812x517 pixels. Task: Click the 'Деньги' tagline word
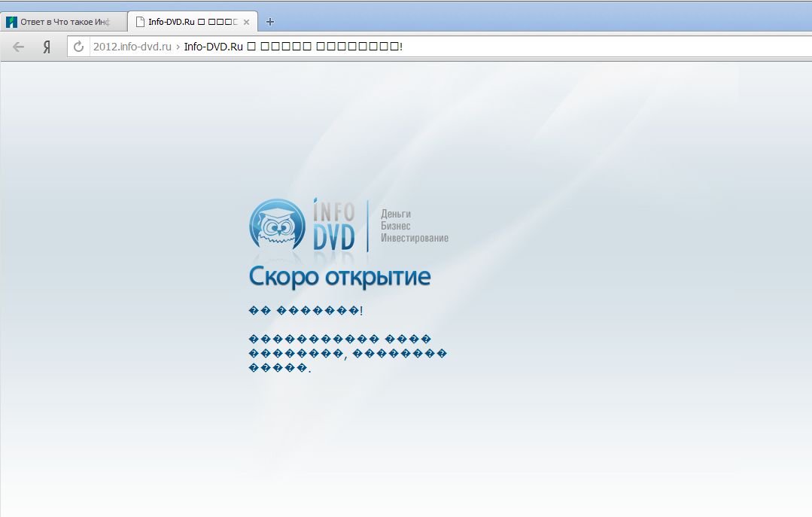(396, 214)
